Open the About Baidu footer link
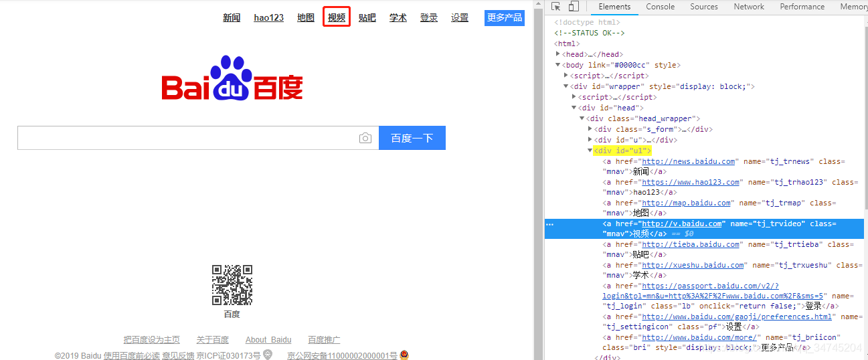The height and width of the screenshot is (360, 868). point(268,340)
